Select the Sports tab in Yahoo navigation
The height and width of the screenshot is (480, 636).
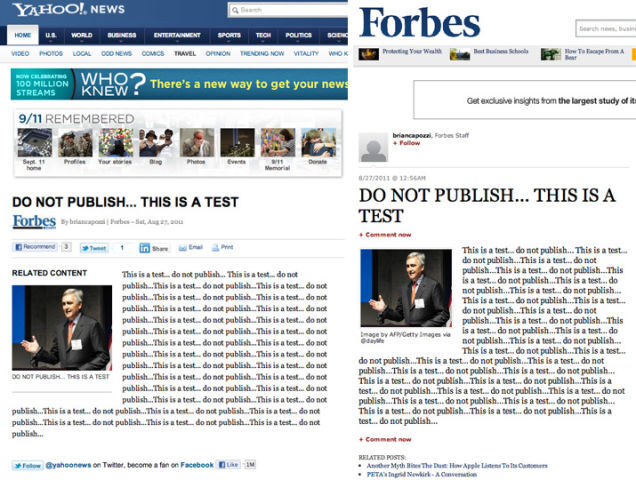(229, 35)
